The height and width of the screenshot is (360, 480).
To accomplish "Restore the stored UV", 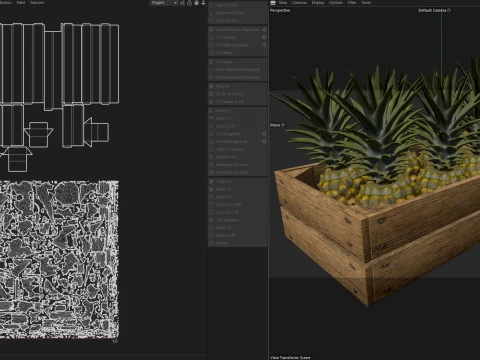I will click(238, 235).
